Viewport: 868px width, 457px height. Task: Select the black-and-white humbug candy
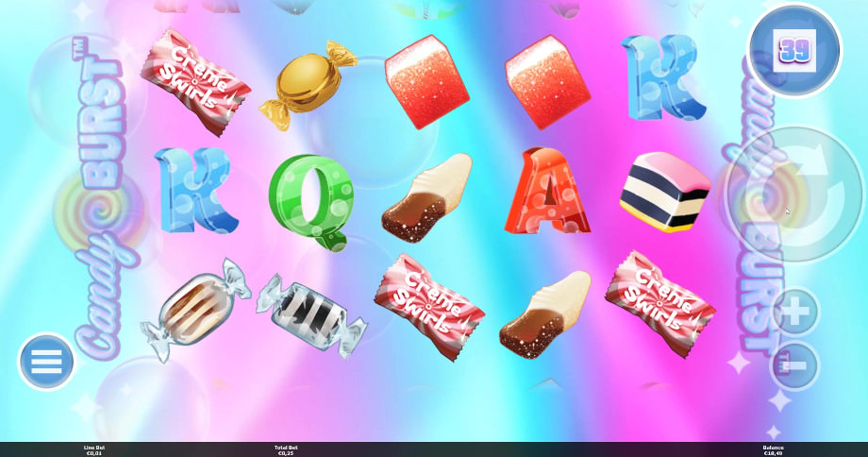click(x=311, y=315)
